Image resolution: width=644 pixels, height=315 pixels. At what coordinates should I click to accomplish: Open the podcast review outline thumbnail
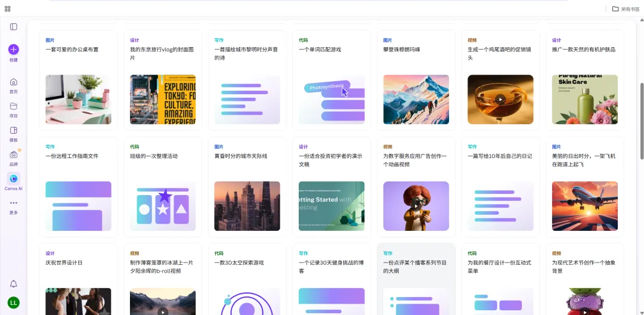pos(416,301)
